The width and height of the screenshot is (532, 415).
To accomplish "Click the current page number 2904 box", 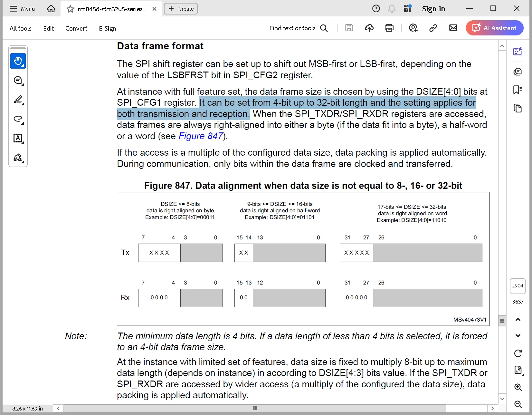I will (x=518, y=286).
